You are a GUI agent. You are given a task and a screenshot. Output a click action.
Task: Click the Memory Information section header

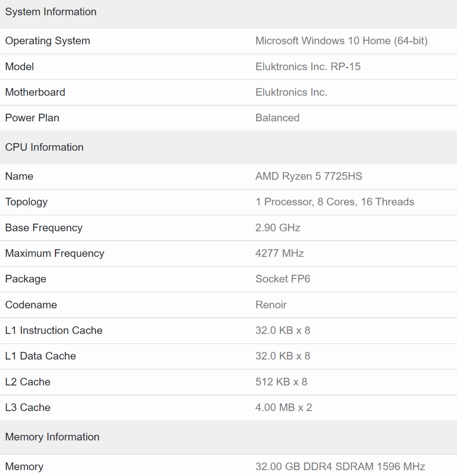coord(52,437)
